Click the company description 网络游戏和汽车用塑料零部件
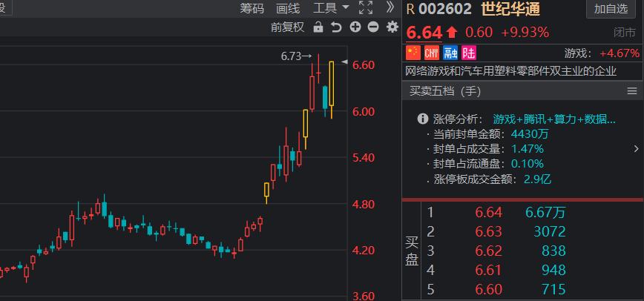This screenshot has height=301, width=644. point(511,71)
